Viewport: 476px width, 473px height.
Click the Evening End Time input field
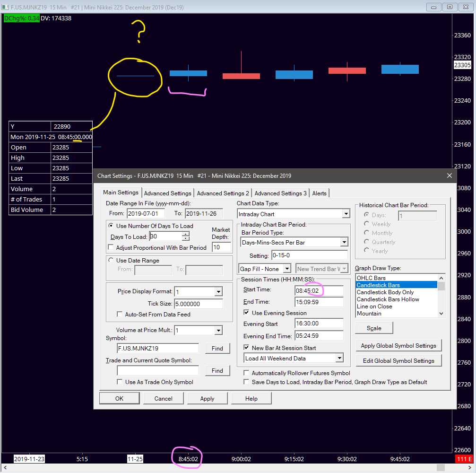319,336
